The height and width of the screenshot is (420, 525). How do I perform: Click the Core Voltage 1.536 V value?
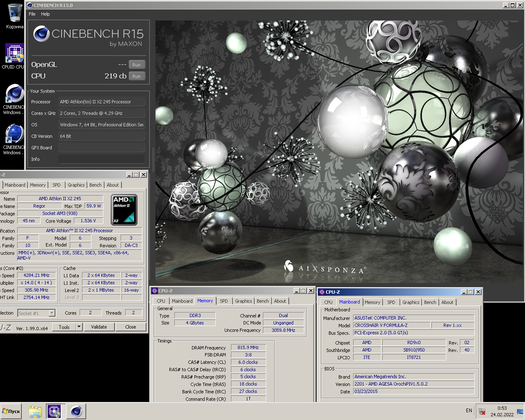point(88,221)
